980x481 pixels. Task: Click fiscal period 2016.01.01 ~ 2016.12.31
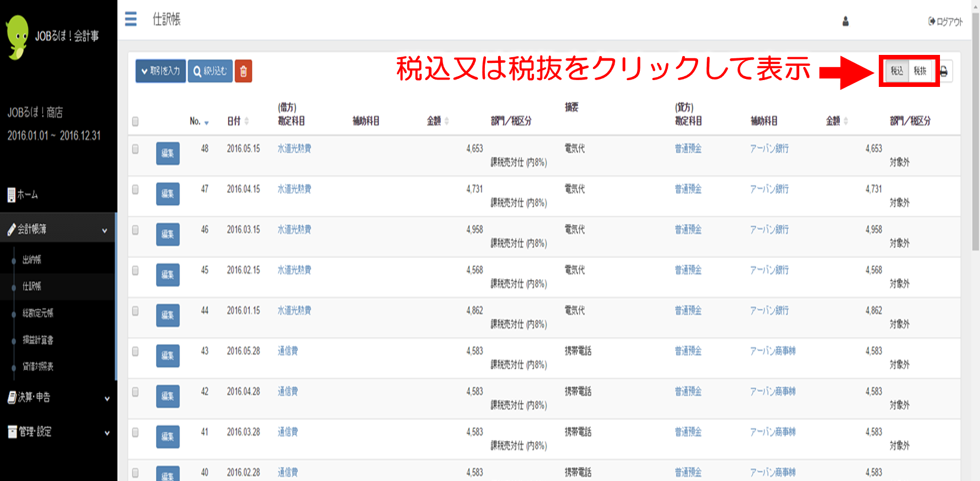tap(54, 136)
